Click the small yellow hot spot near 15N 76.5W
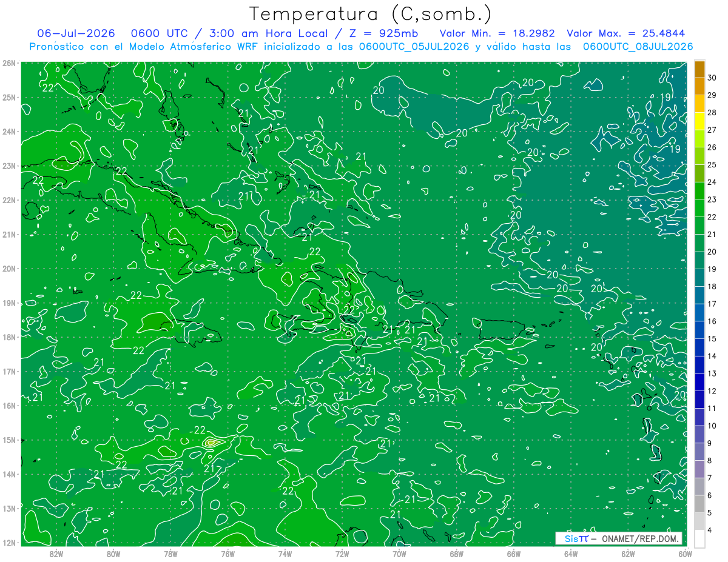The width and height of the screenshot is (728, 562). coord(211,443)
